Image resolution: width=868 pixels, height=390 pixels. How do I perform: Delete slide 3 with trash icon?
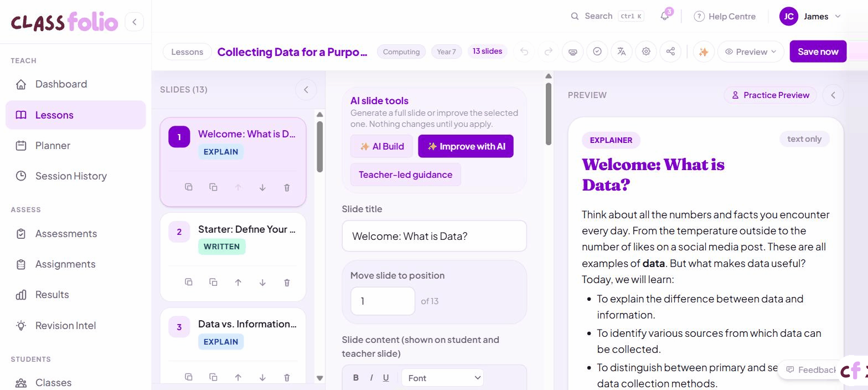click(x=287, y=377)
